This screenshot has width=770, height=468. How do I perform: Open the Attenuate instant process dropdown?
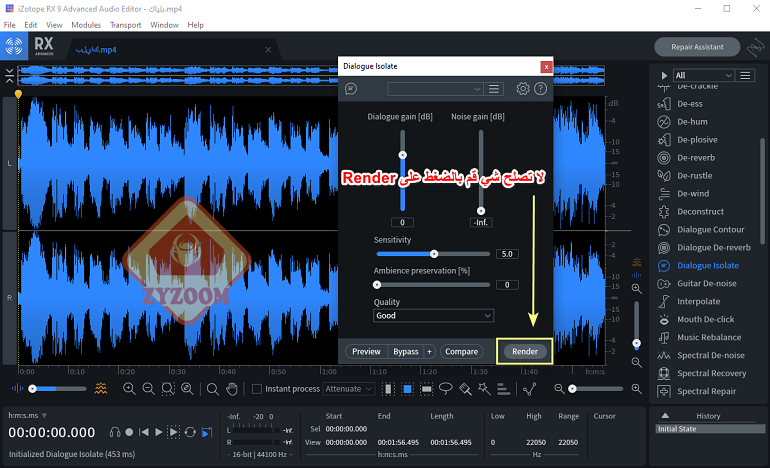(x=349, y=389)
